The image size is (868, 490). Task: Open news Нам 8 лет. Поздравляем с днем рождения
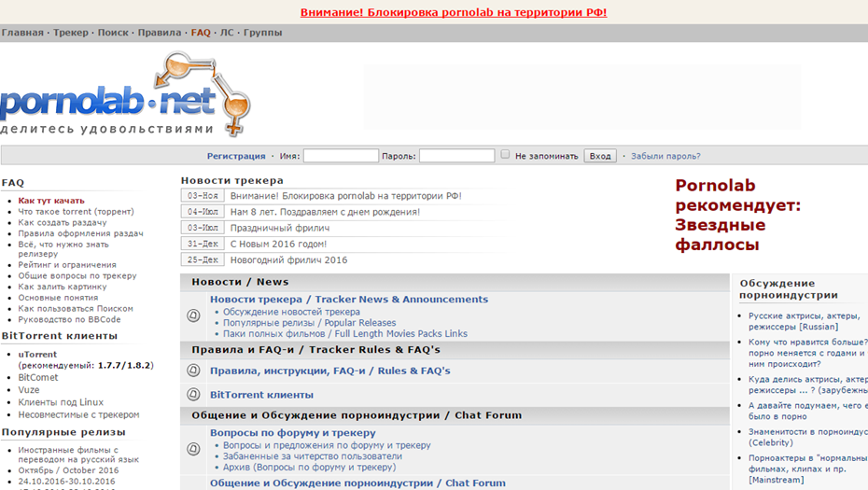pyautogui.click(x=325, y=212)
